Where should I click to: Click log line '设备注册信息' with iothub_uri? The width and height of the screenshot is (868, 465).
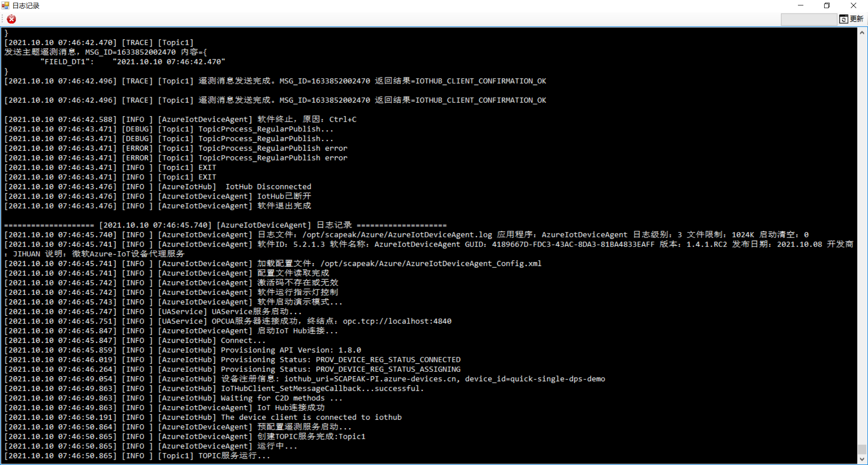(305, 379)
